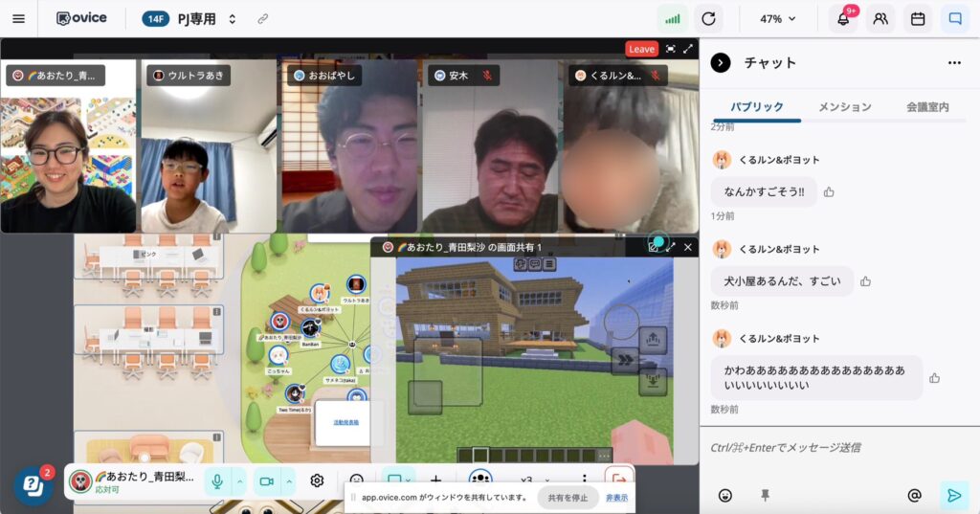The height and width of the screenshot is (514, 980).
Task: Toggle the camera button
Action: (x=266, y=480)
